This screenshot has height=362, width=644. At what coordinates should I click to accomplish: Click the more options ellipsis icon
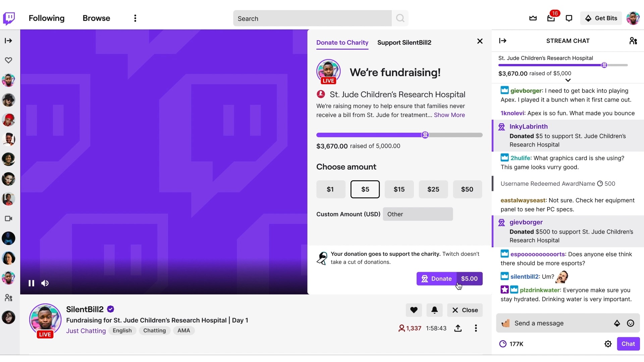pyautogui.click(x=136, y=18)
